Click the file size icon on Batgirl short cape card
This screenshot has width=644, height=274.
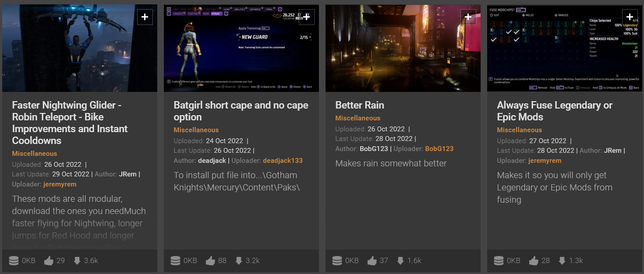tap(175, 261)
